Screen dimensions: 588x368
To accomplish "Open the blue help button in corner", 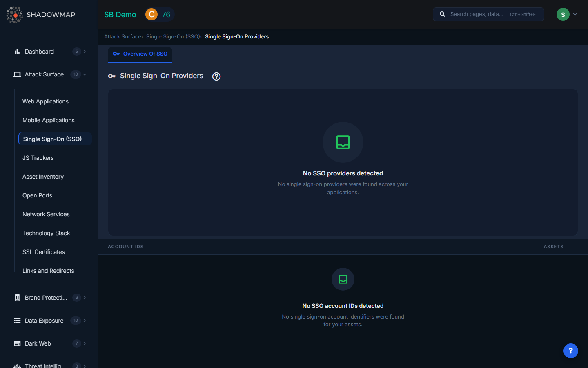I will click(x=570, y=351).
